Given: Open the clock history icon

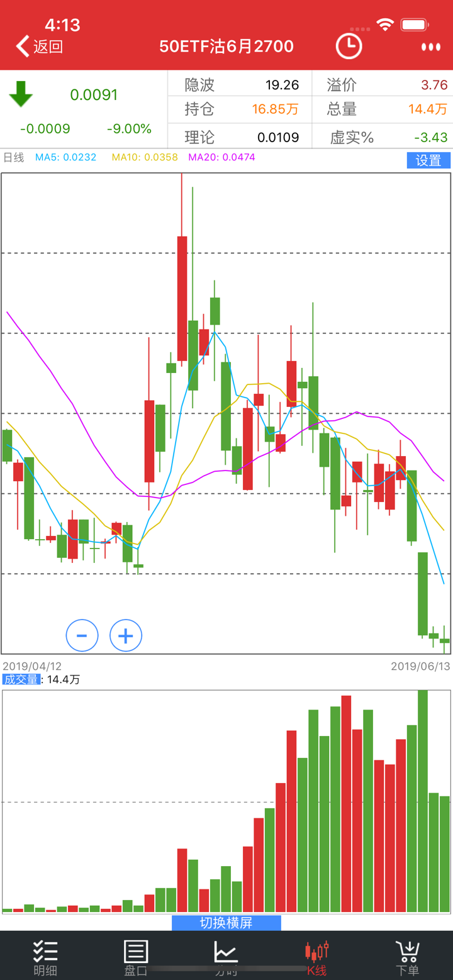Looking at the screenshot, I should pos(349,46).
